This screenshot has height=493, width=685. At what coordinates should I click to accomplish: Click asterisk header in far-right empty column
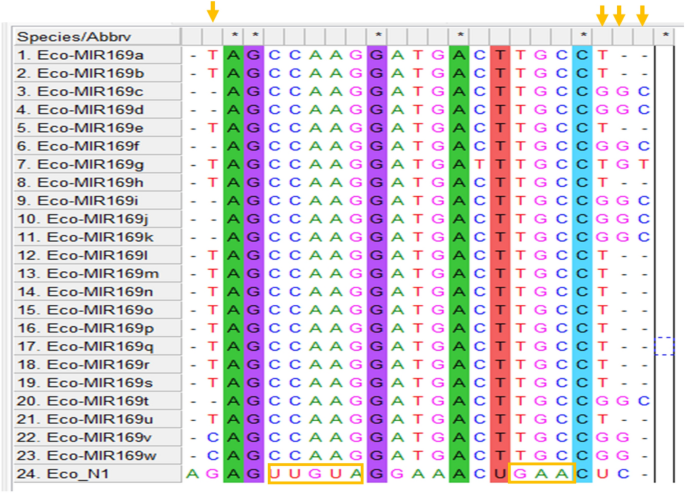click(665, 36)
